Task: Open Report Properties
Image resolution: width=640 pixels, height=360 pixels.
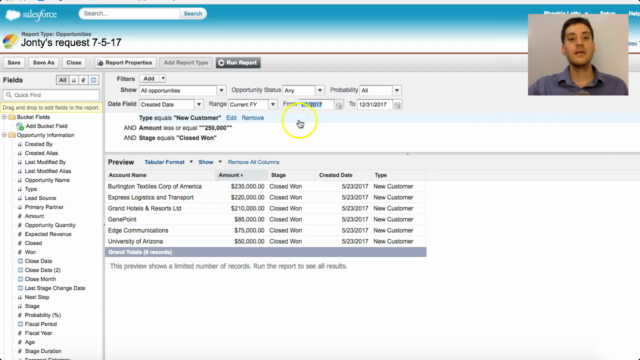Action: 125,62
